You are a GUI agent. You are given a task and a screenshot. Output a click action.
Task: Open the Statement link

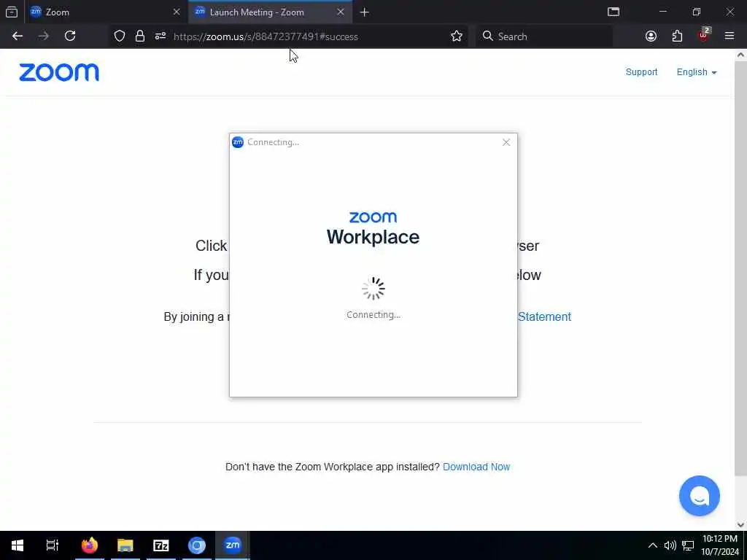[544, 316]
